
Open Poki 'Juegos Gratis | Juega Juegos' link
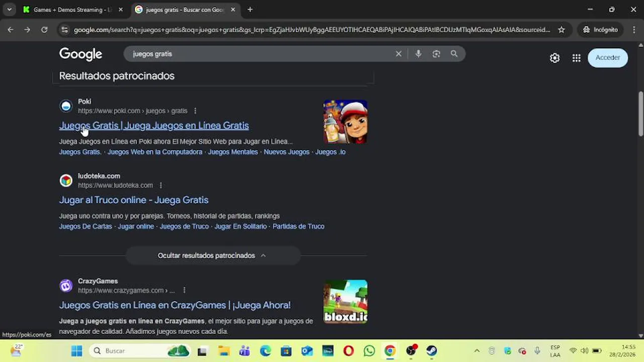[x=154, y=126]
